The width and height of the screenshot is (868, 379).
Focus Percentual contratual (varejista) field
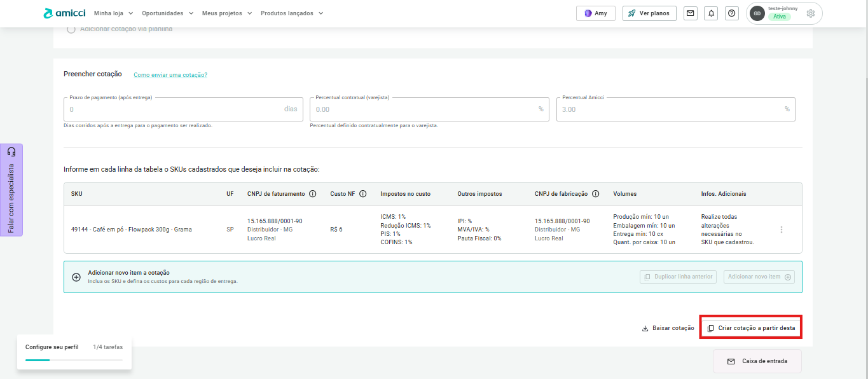tap(429, 109)
